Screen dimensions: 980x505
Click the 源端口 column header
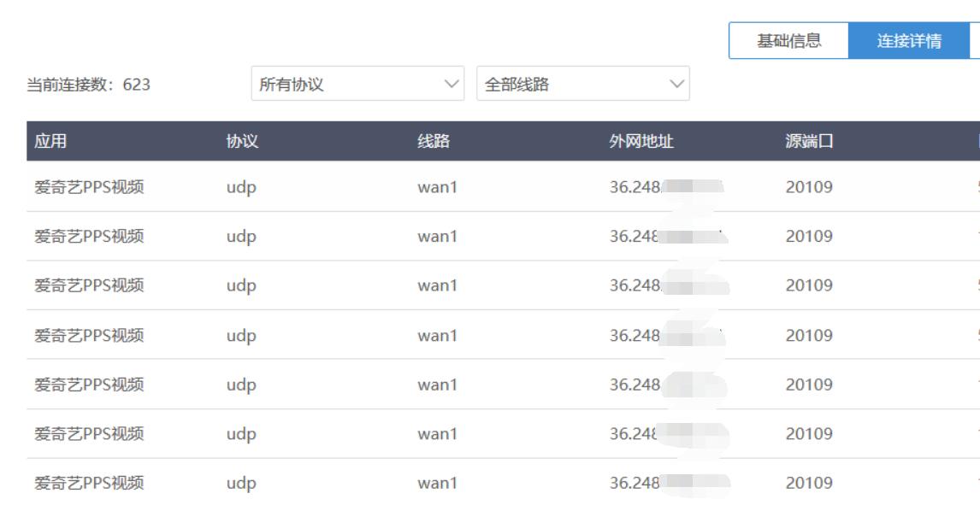[809, 142]
